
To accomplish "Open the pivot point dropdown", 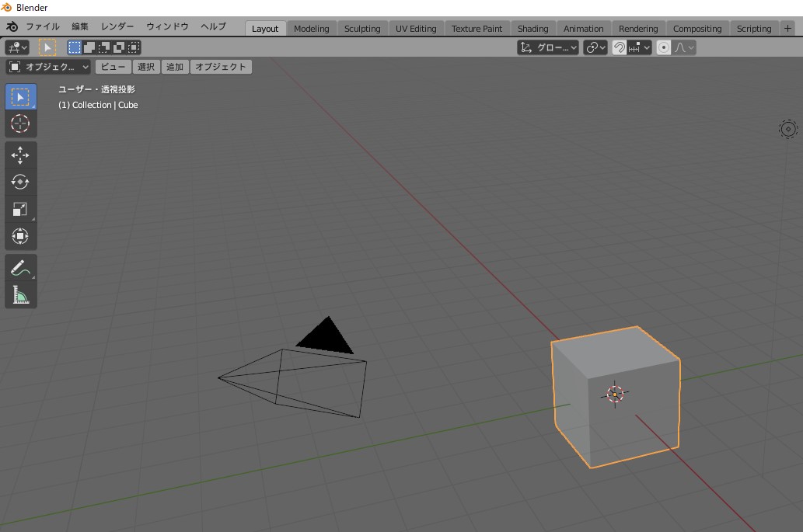I will pyautogui.click(x=595, y=47).
